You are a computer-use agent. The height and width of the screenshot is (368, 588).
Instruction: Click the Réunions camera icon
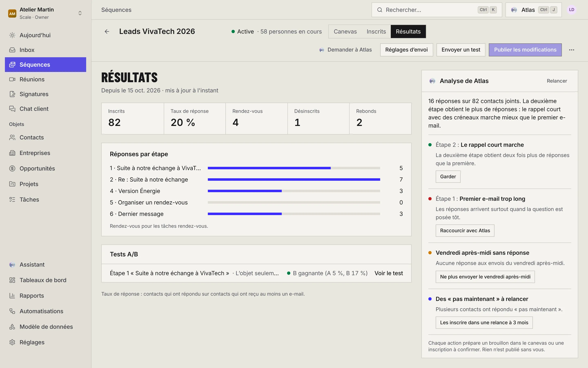12,79
